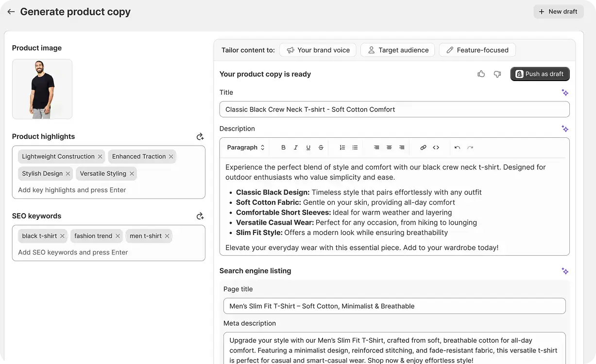This screenshot has height=364, width=596.
Task: Apply italic formatting to the description
Action: tap(295, 148)
